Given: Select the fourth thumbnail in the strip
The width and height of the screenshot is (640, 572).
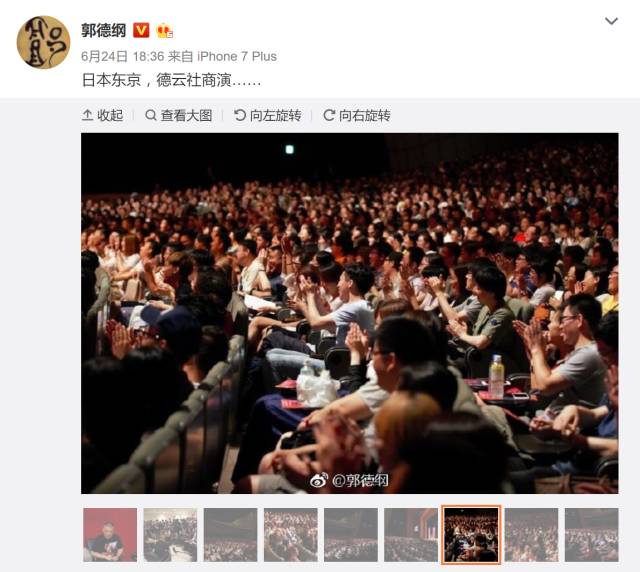Looking at the screenshot, I should (x=291, y=535).
